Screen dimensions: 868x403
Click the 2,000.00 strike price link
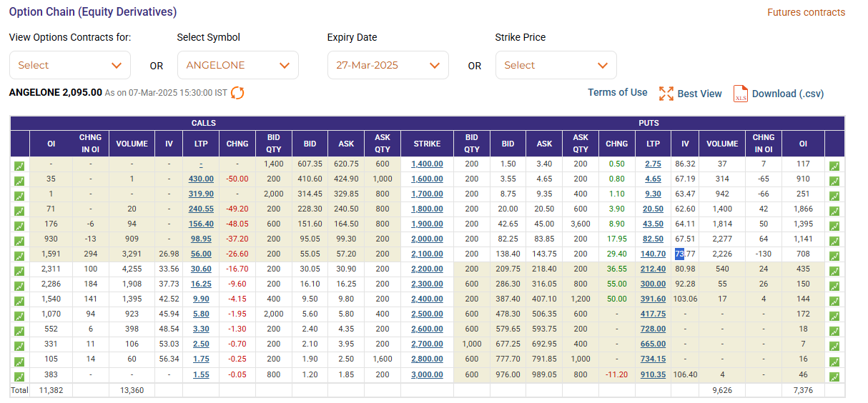(x=427, y=239)
